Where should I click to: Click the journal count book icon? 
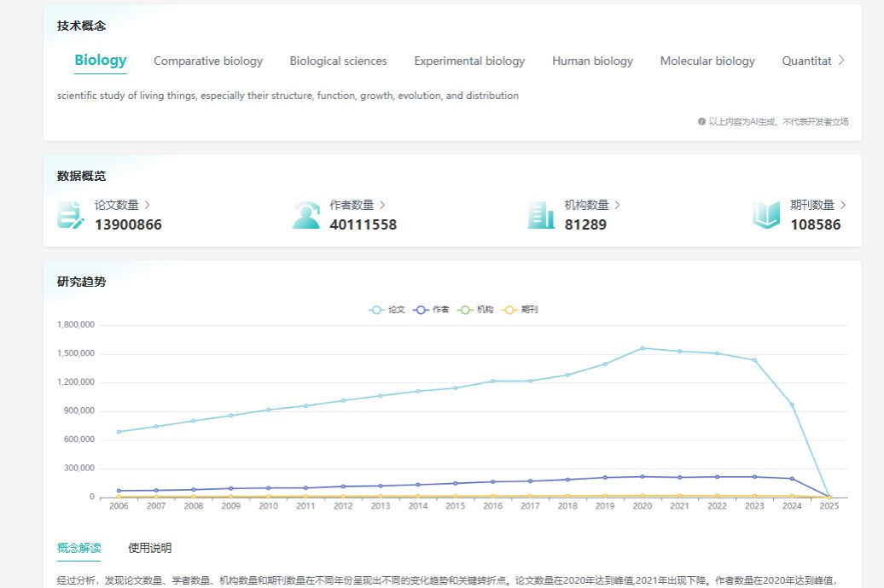point(766,215)
